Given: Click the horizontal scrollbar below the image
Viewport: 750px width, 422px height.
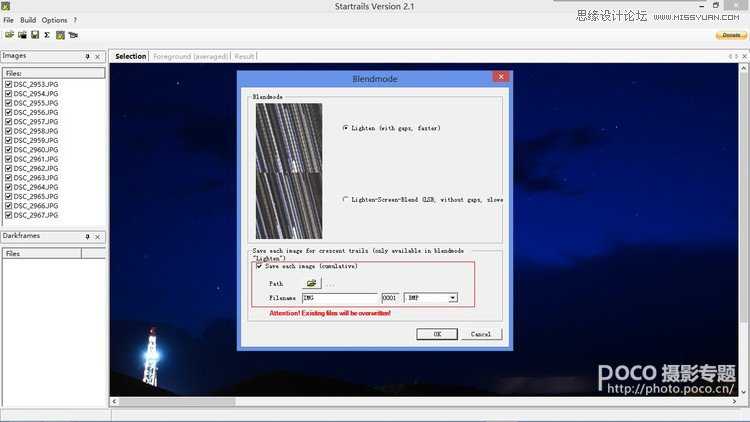Looking at the screenshot, I should pos(400,402).
